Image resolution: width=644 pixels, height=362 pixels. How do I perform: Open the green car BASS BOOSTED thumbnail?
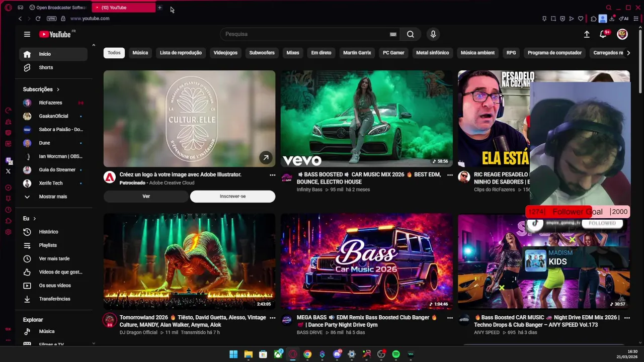[367, 119]
